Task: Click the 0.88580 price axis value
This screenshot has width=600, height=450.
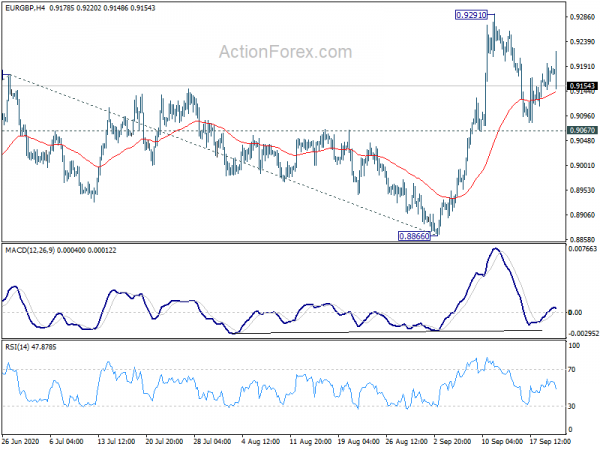Action: click(582, 240)
